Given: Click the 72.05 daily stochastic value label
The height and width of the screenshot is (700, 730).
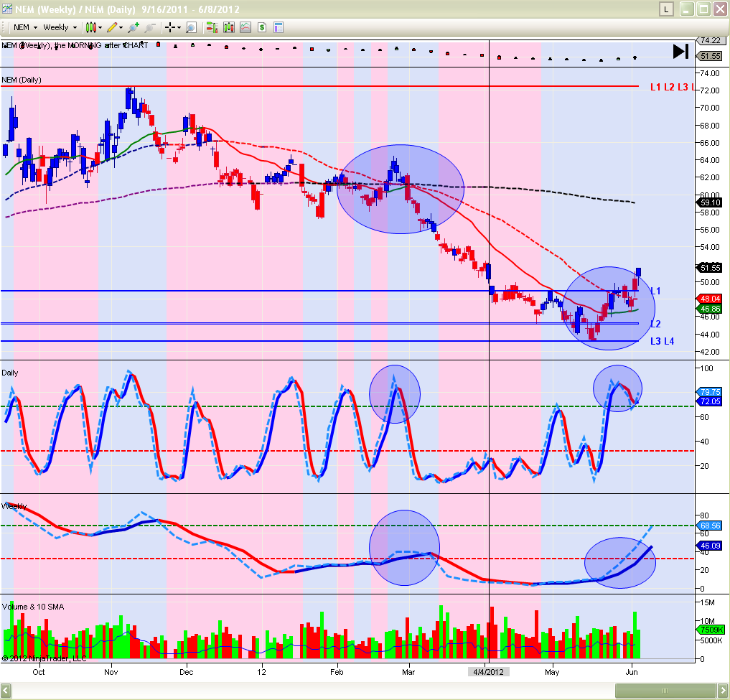Looking at the screenshot, I should coord(709,401).
